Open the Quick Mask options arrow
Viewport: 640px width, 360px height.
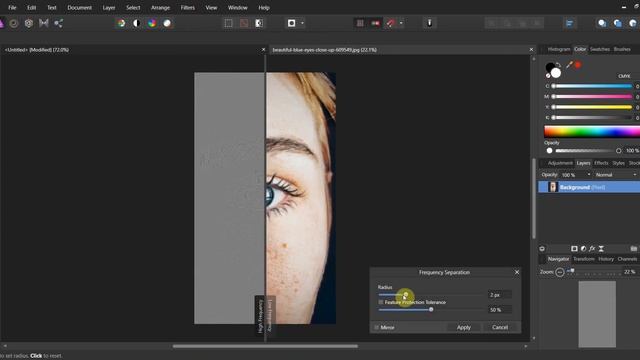(302, 23)
